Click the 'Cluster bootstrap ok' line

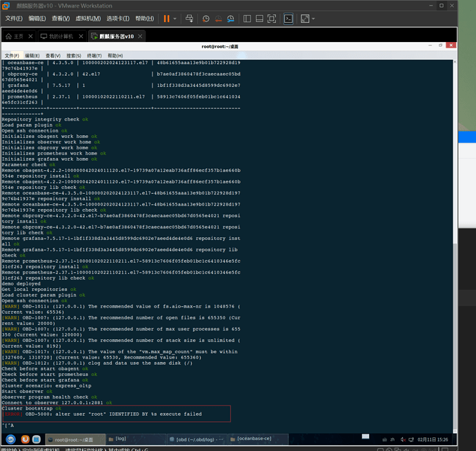pos(32,408)
